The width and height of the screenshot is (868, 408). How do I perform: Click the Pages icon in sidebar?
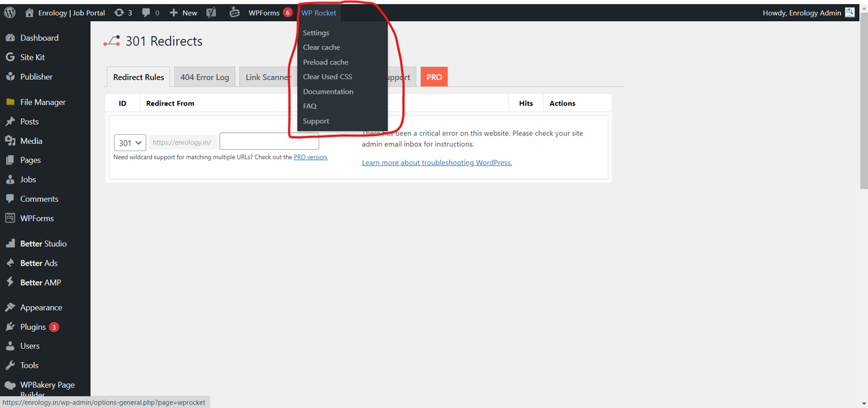10,160
